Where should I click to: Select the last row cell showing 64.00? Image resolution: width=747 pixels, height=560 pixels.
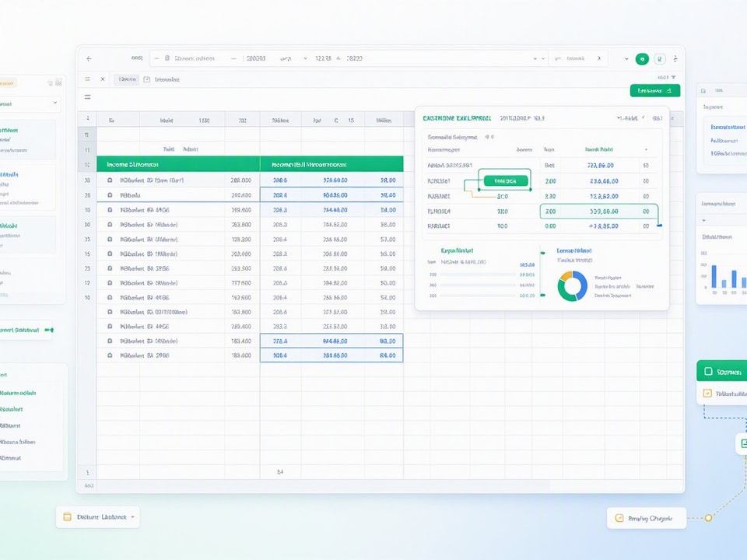click(x=384, y=355)
